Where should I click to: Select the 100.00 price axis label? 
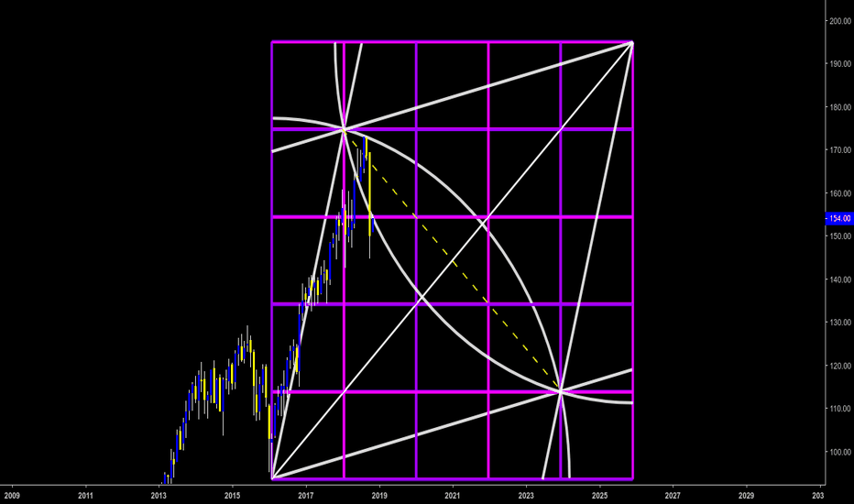point(840,453)
